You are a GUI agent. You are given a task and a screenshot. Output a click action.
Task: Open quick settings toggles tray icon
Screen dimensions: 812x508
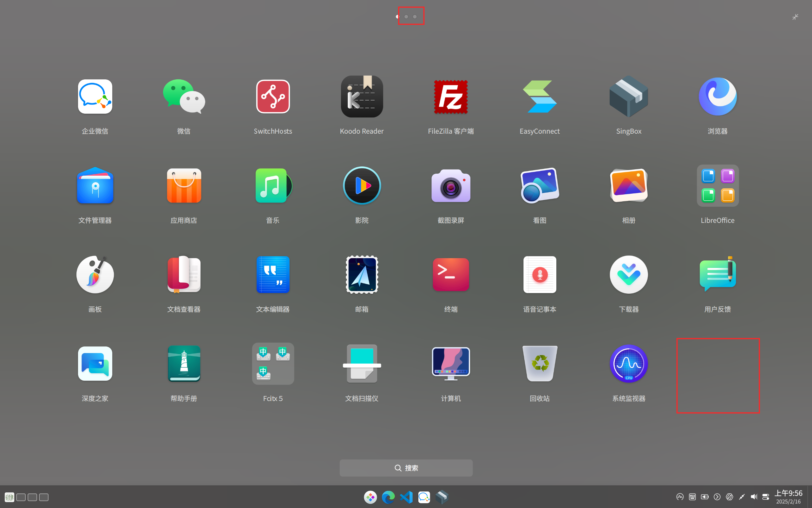pos(766,497)
